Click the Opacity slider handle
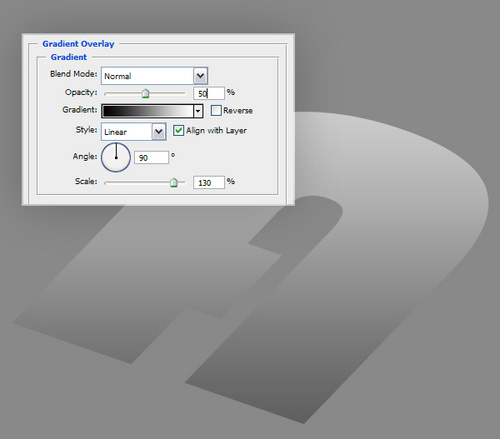 tap(145, 93)
